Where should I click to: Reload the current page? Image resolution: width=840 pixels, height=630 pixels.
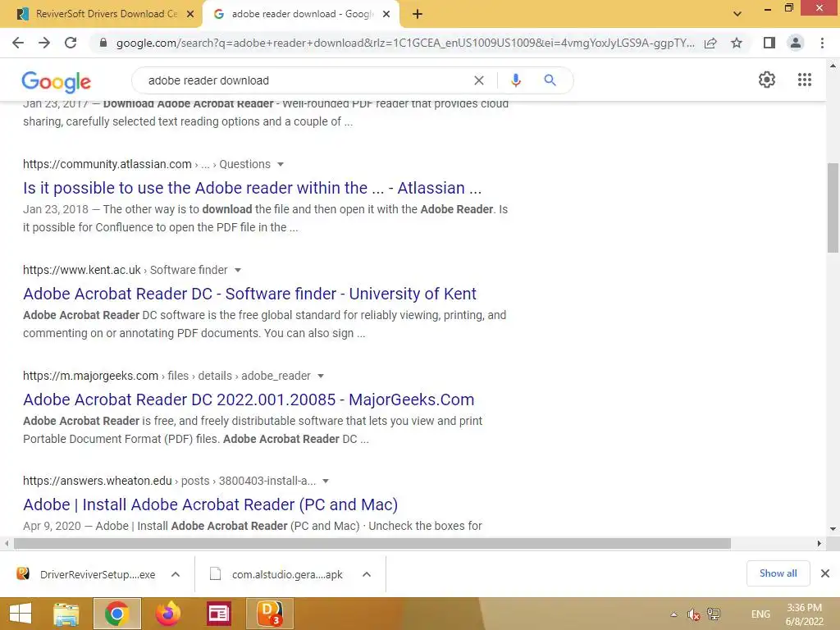click(71, 43)
